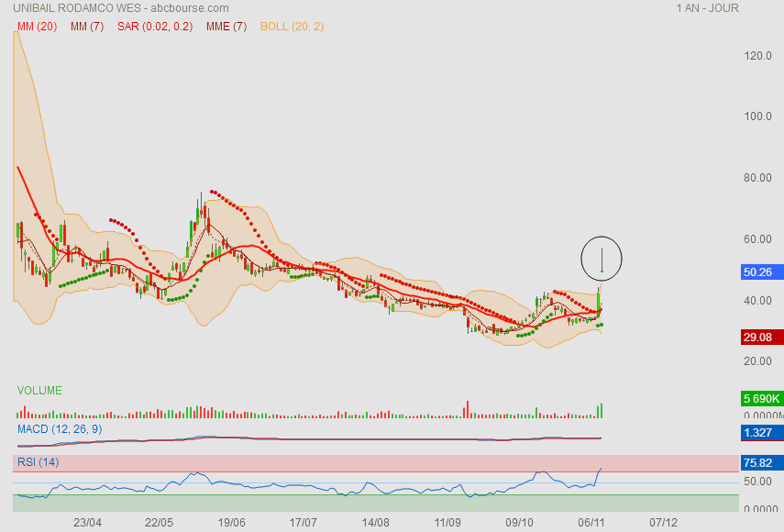
Task: Click the 07/12 date label
Action: click(x=663, y=523)
